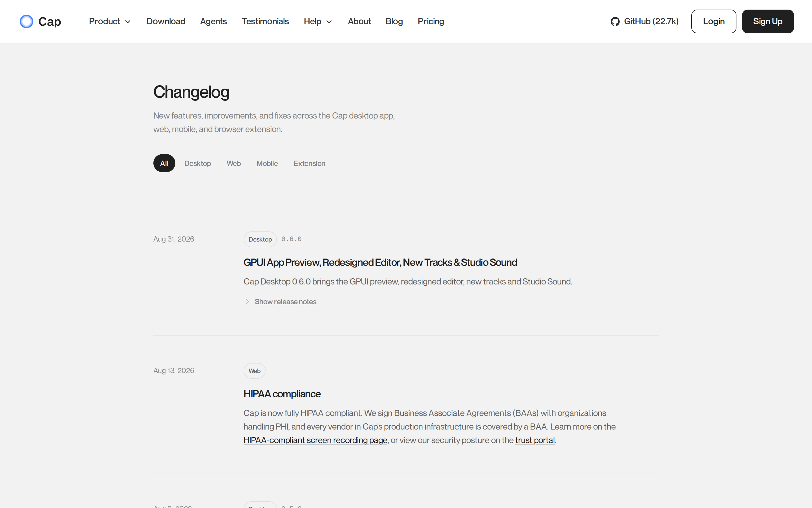Open the About page
The image size is (812, 508).
click(359, 21)
